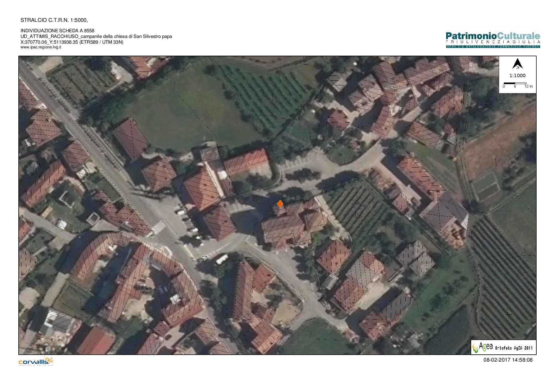Screen dimensions: 555x392
Task: Click the scale bar showing 0 6 12 m
Action: [x=515, y=85]
